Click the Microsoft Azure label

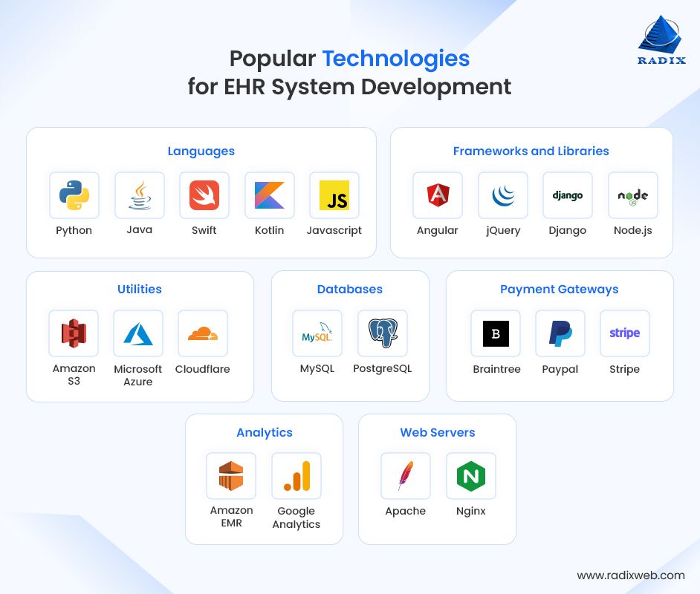pos(138,375)
